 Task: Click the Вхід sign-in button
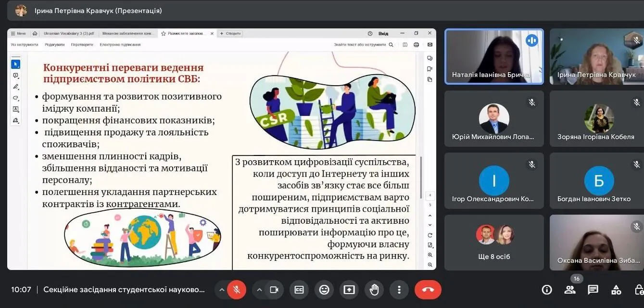coord(383,34)
